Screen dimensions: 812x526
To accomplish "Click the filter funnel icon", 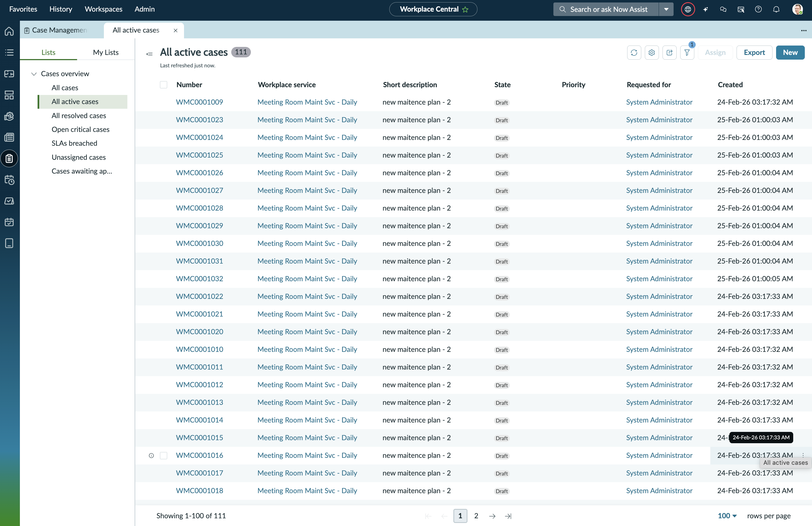I will (x=687, y=52).
